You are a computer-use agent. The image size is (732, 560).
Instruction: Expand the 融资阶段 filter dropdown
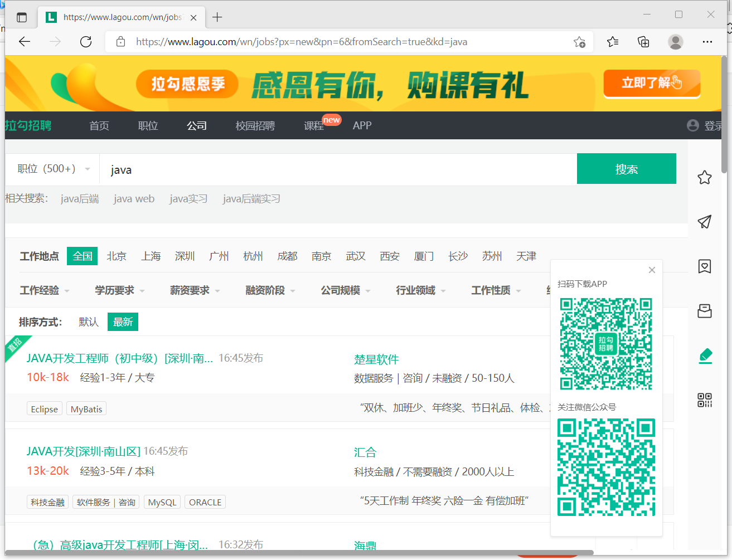(270, 290)
